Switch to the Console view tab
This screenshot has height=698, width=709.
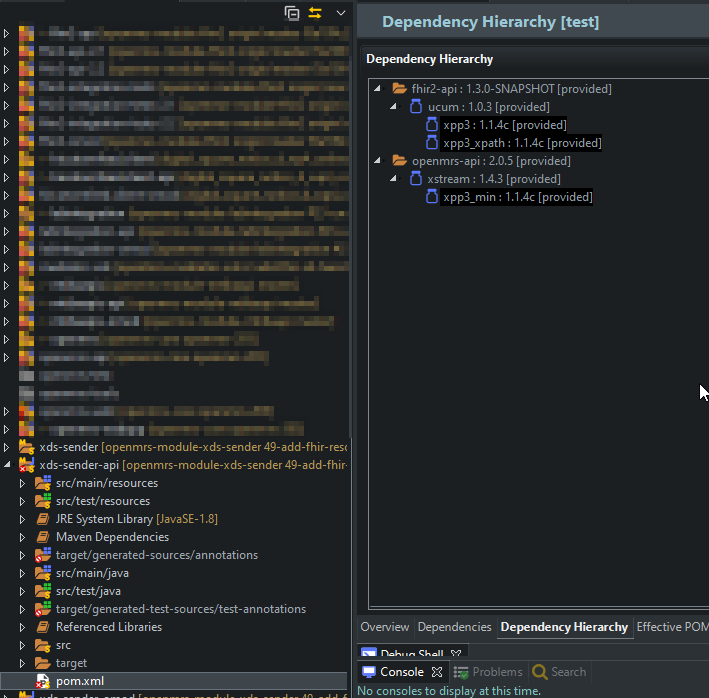[x=402, y=672]
